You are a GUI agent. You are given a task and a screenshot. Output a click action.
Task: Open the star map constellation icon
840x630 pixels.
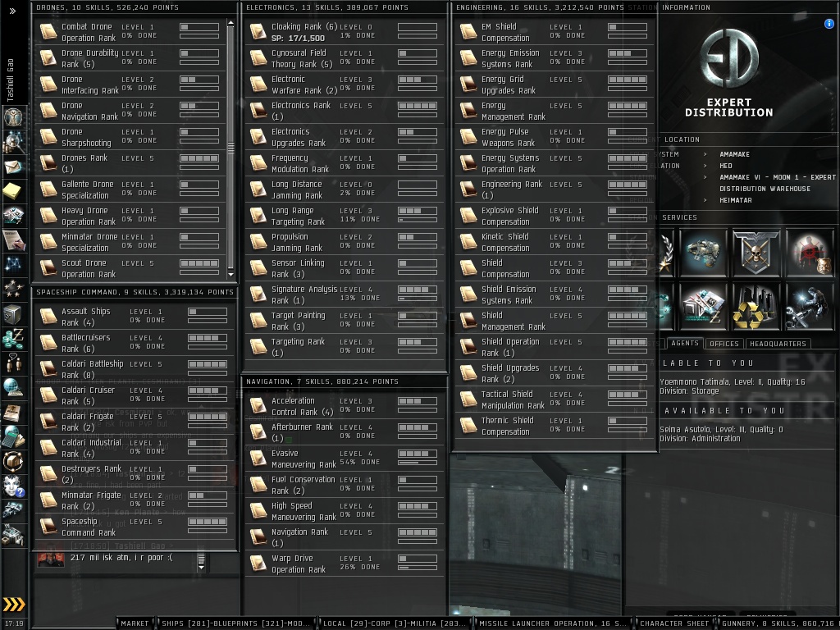(x=13, y=265)
